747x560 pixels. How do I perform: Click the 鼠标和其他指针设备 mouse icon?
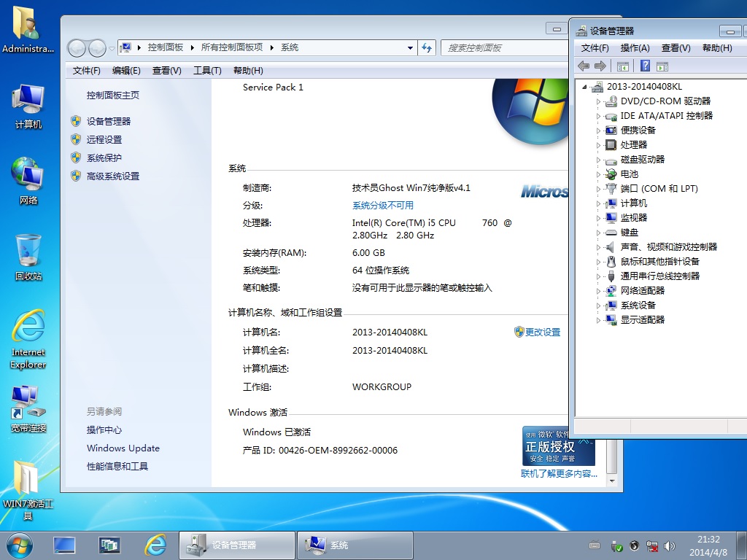611,262
